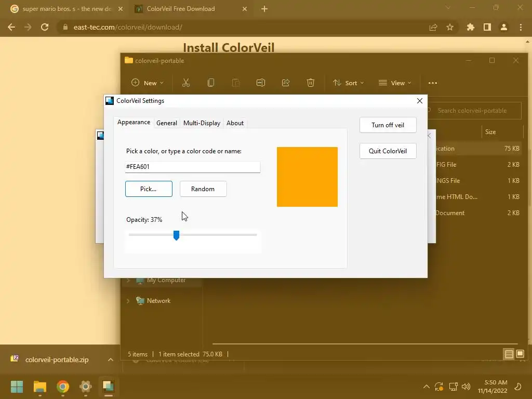This screenshot has height=399, width=532.
Task: Toggle Chrome side panel icon
Action: click(x=487, y=27)
